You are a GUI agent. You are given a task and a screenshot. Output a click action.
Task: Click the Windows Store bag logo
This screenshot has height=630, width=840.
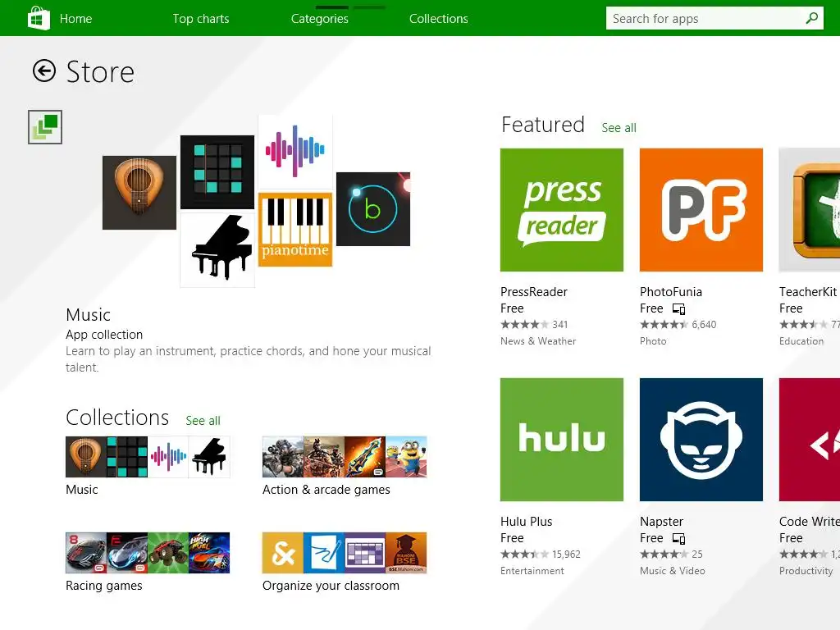(x=39, y=18)
